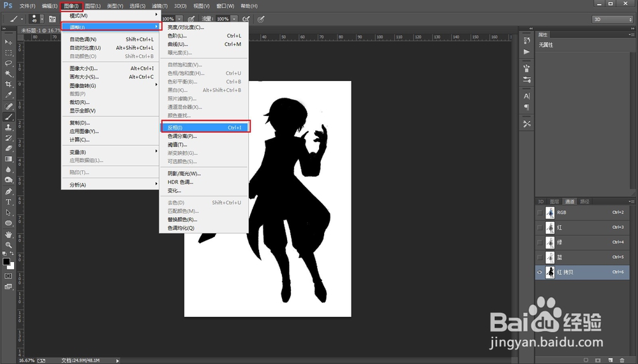Switch to the 图层 tab
The width and height of the screenshot is (638, 364).
pos(554,201)
